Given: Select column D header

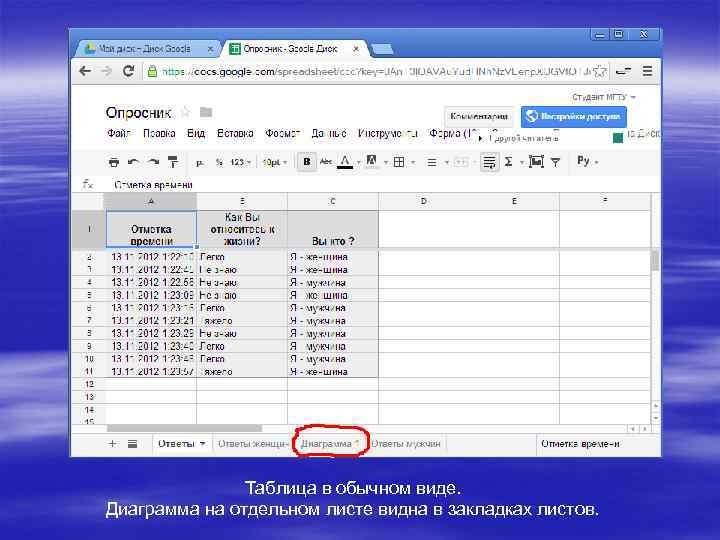Looking at the screenshot, I should tap(423, 201).
